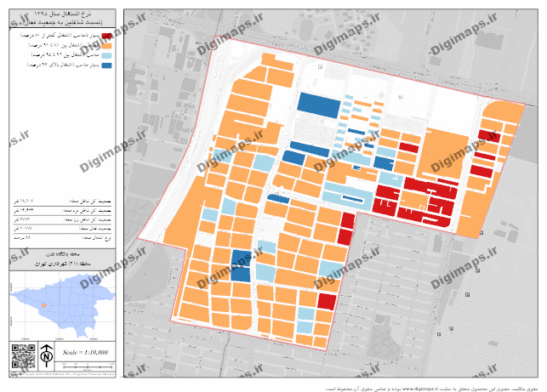547x392 pixels.
Task: Select the light blue legend swatch
Action: 107,54
